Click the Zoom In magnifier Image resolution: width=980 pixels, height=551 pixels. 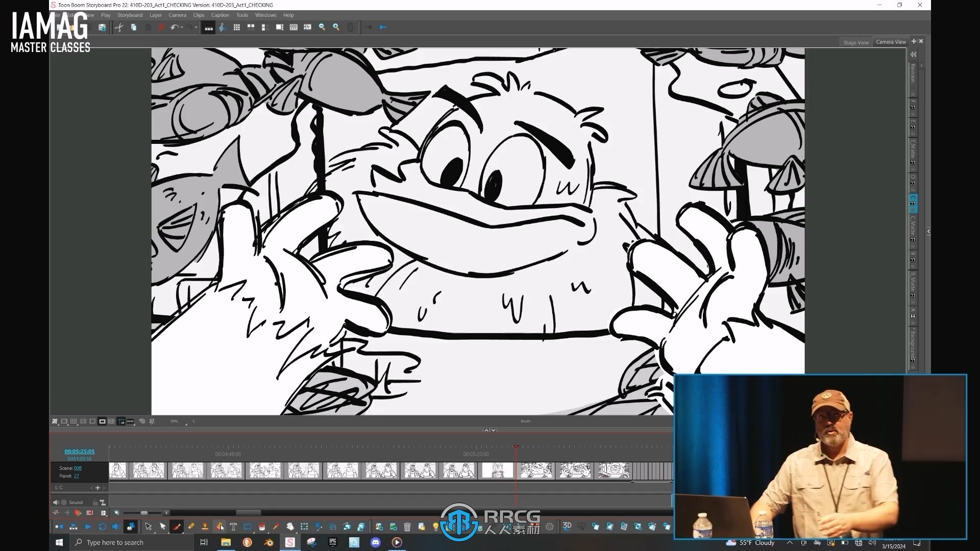[336, 28]
